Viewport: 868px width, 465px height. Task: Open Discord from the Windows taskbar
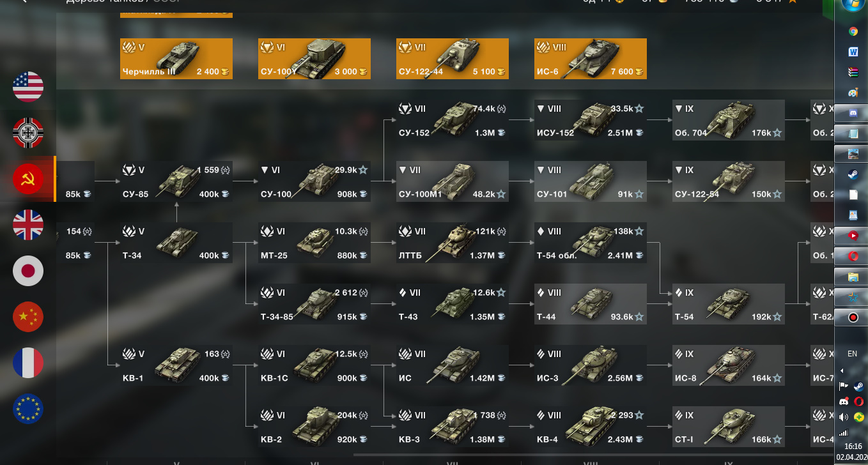pyautogui.click(x=853, y=113)
